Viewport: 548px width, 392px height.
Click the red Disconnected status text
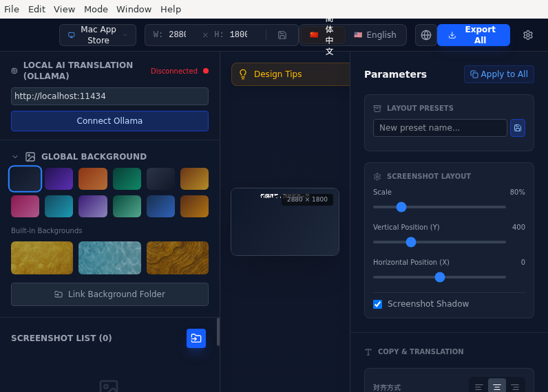174,72
